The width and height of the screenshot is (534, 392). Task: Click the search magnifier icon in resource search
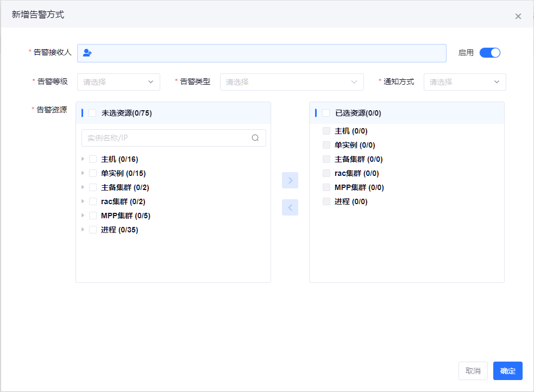tap(255, 138)
